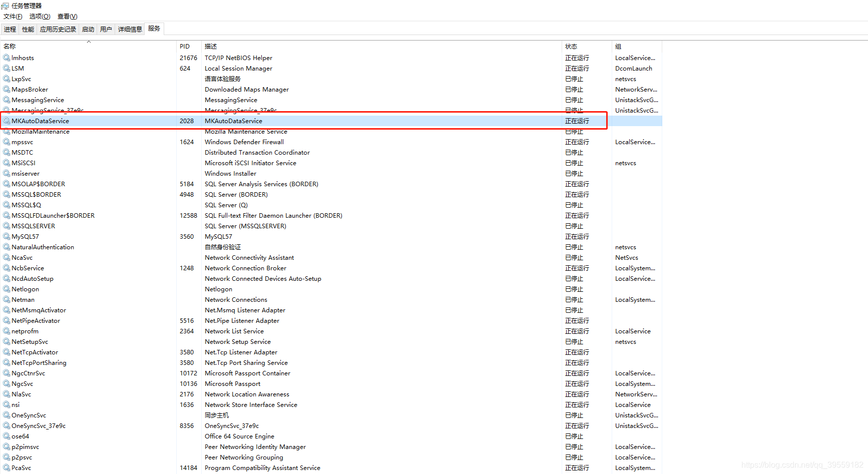Select the NetMsmqActivator service row
868x474 pixels.
(331, 310)
